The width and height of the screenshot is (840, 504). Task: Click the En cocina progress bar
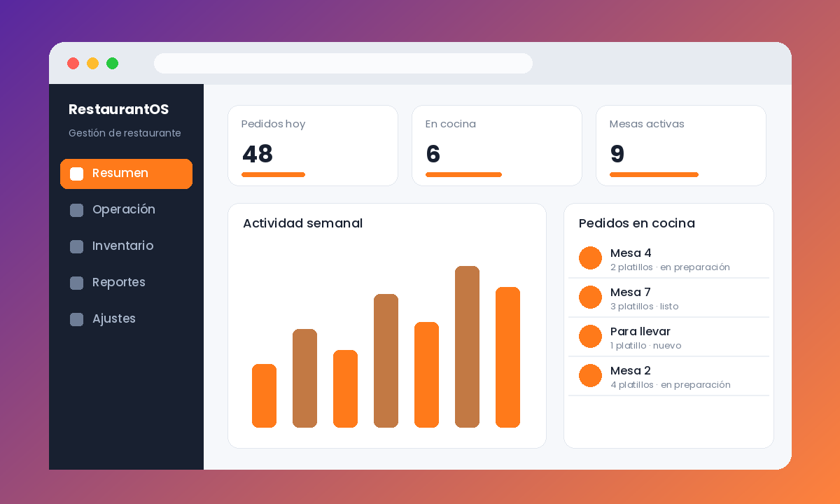pos(463,175)
